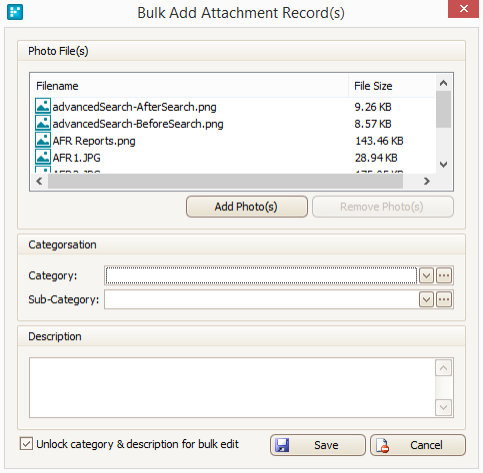
Task: Click the image icon beside advancedSearch-AfterSearch.png
Action: coord(43,106)
